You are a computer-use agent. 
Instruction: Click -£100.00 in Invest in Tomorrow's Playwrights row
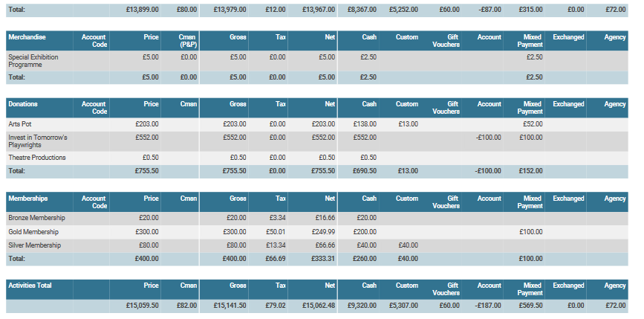(488, 138)
